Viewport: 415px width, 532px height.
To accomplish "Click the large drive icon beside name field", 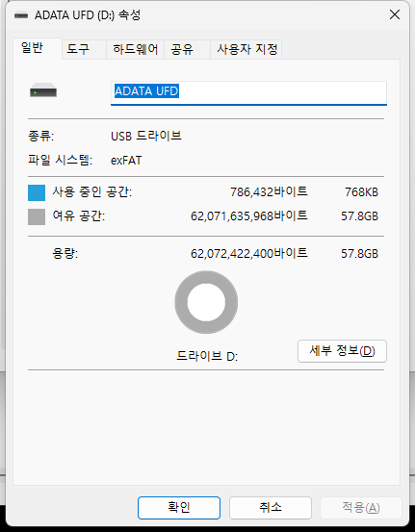I will 43,90.
